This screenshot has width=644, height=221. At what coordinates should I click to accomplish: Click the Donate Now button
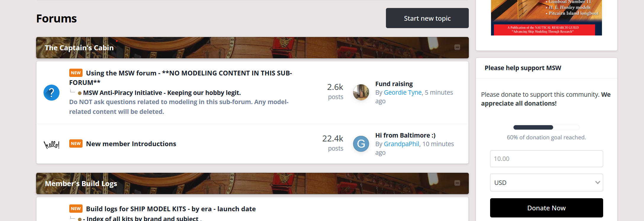546,208
